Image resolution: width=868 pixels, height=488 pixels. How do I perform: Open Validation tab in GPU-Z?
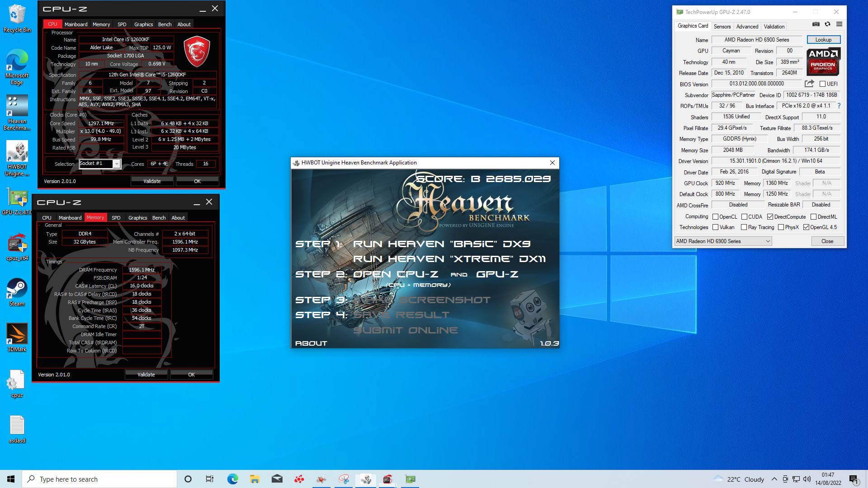coord(774,27)
